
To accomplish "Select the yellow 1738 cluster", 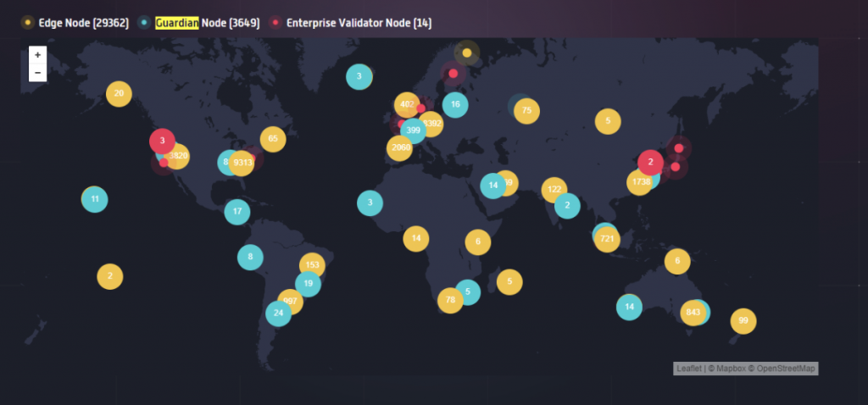I will pos(641,182).
